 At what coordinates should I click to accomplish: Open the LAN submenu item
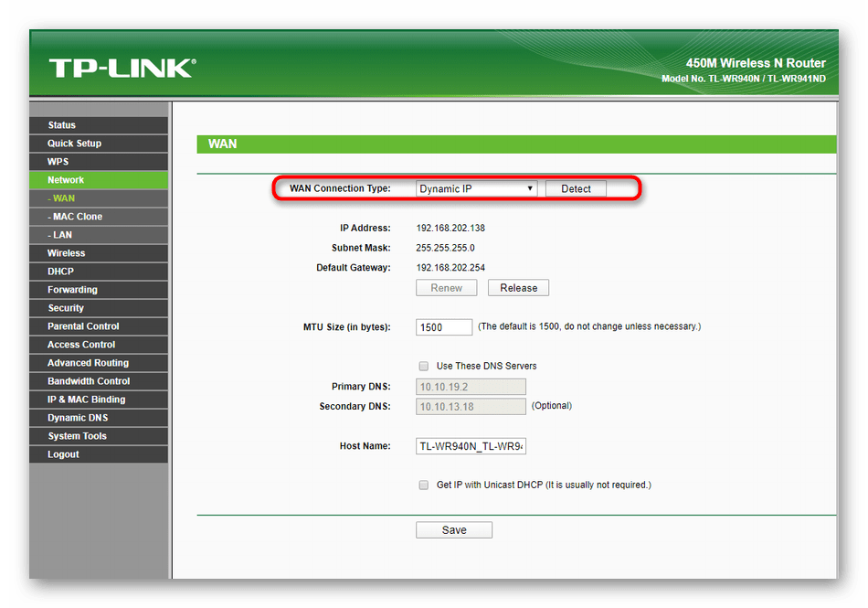99,235
